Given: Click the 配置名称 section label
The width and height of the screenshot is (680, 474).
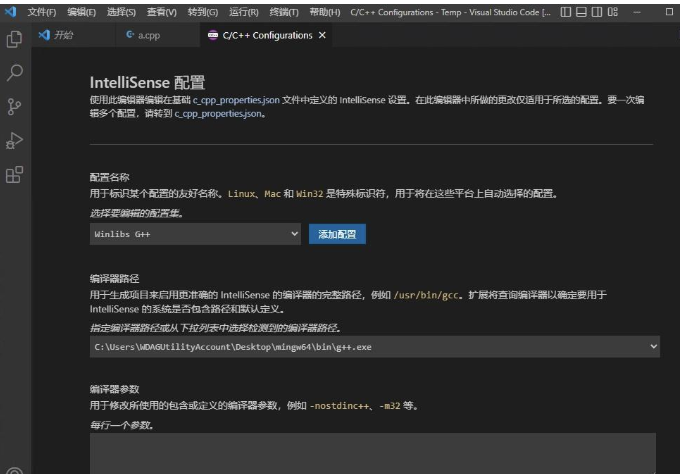Looking at the screenshot, I should pyautogui.click(x=110, y=177).
